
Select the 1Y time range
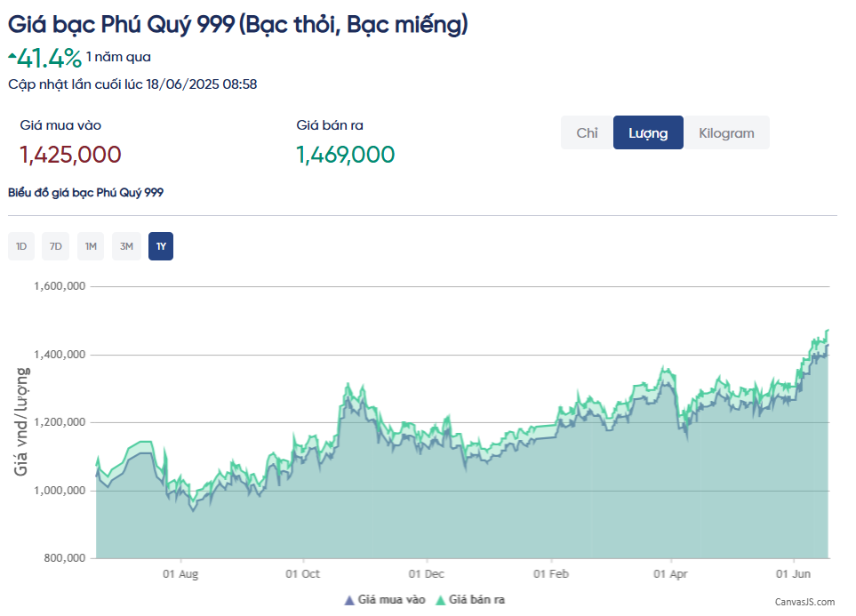pyautogui.click(x=161, y=246)
